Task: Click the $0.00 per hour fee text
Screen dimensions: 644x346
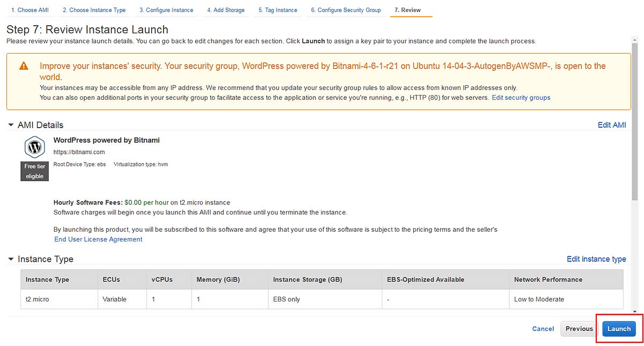Action: click(x=147, y=202)
